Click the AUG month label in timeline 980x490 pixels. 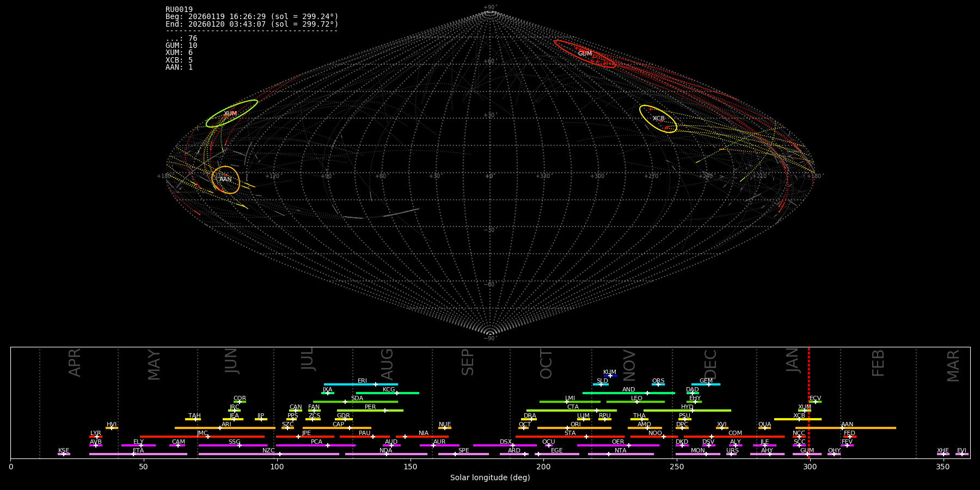click(387, 364)
